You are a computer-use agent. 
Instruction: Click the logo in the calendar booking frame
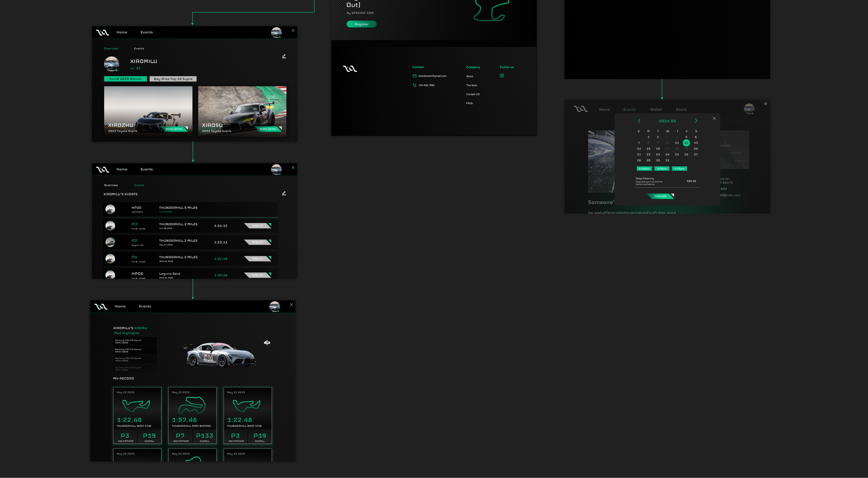(x=581, y=109)
